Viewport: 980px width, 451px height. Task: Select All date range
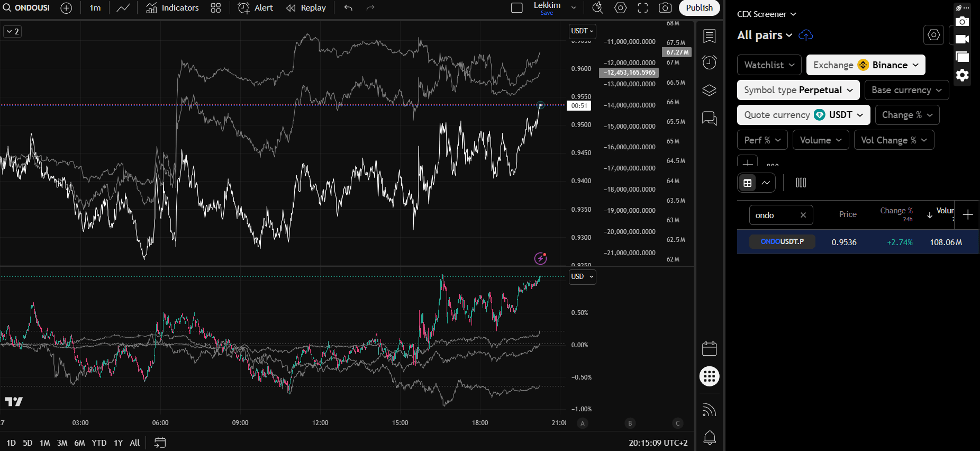click(x=135, y=443)
